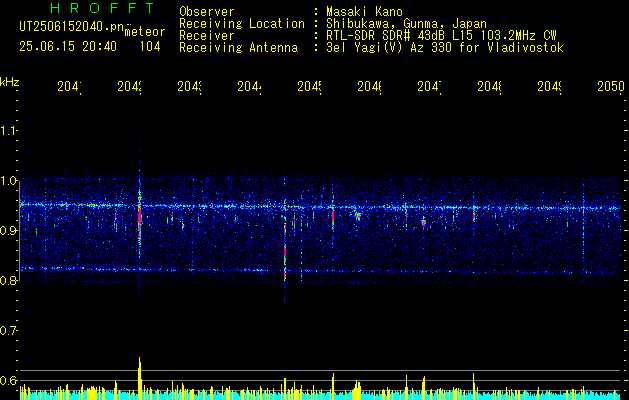Click the date 25.06.15 20:40 label

point(68,47)
